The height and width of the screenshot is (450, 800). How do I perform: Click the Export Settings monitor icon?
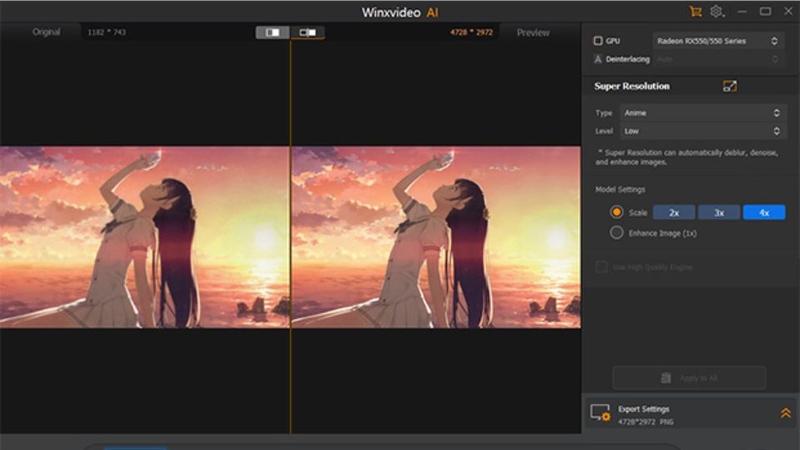pos(600,413)
